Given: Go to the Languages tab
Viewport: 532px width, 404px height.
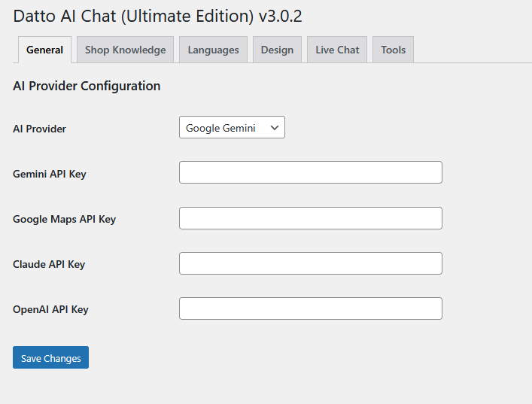Looking at the screenshot, I should click(213, 50).
